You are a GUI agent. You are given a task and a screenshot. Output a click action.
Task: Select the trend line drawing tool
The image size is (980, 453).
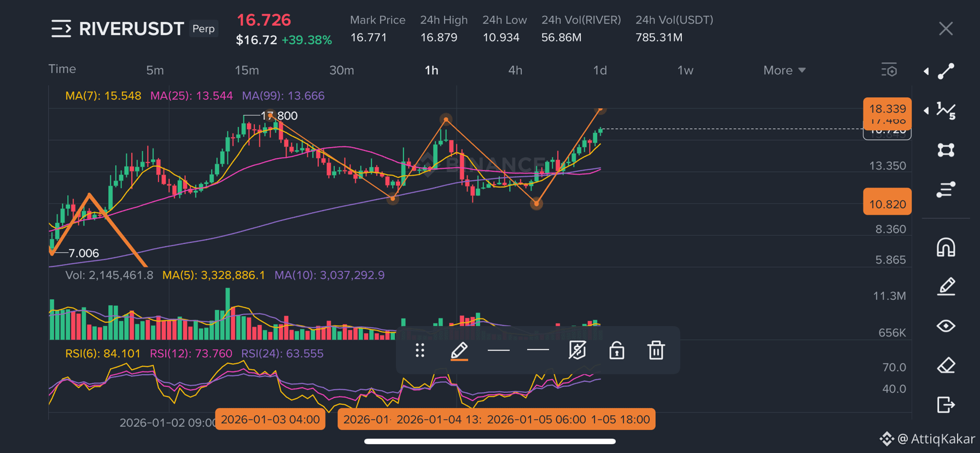coord(946,71)
